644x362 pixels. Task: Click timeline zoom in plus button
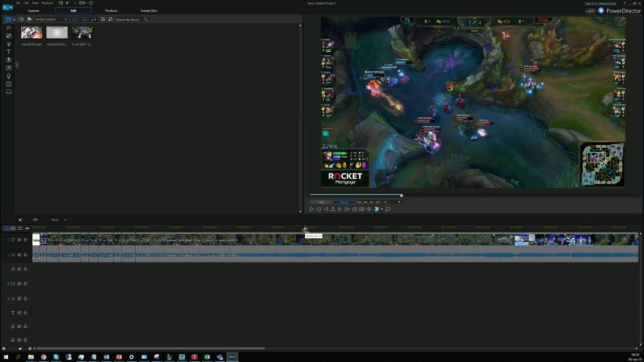point(30,348)
